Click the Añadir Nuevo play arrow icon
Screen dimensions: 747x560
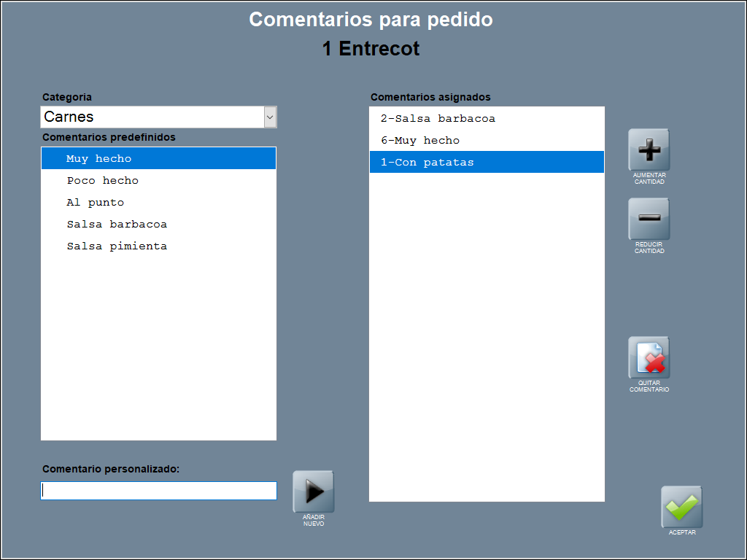[314, 492]
